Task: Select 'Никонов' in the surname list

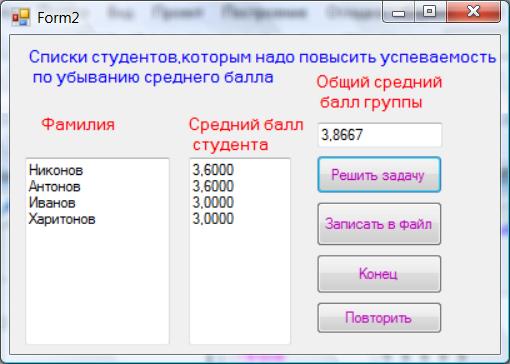Action: (56, 170)
